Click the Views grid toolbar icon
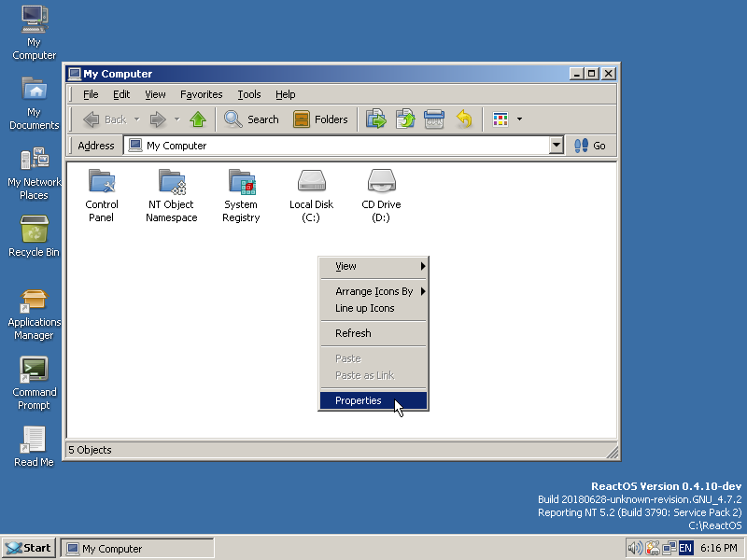Image resolution: width=747 pixels, height=560 pixels. pyautogui.click(x=500, y=119)
